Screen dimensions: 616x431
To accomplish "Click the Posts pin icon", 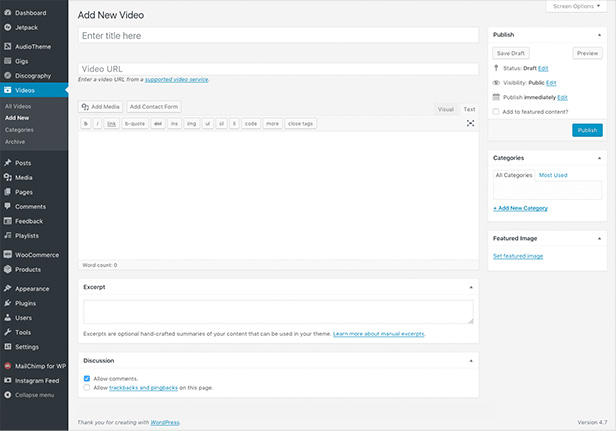I will click(7, 163).
